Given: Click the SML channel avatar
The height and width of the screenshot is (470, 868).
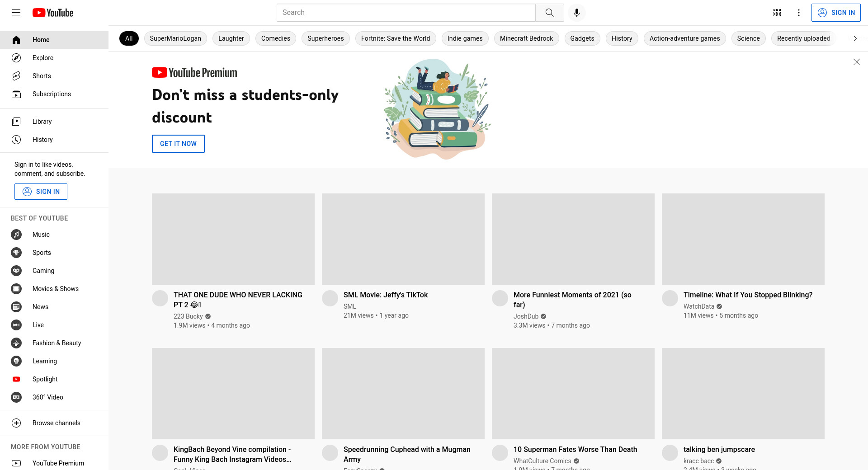Looking at the screenshot, I should point(330,298).
